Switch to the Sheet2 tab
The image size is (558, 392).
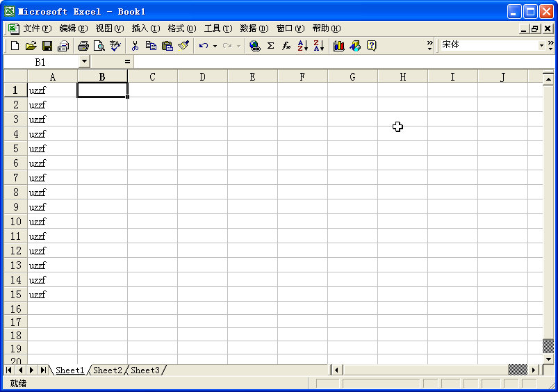point(108,370)
